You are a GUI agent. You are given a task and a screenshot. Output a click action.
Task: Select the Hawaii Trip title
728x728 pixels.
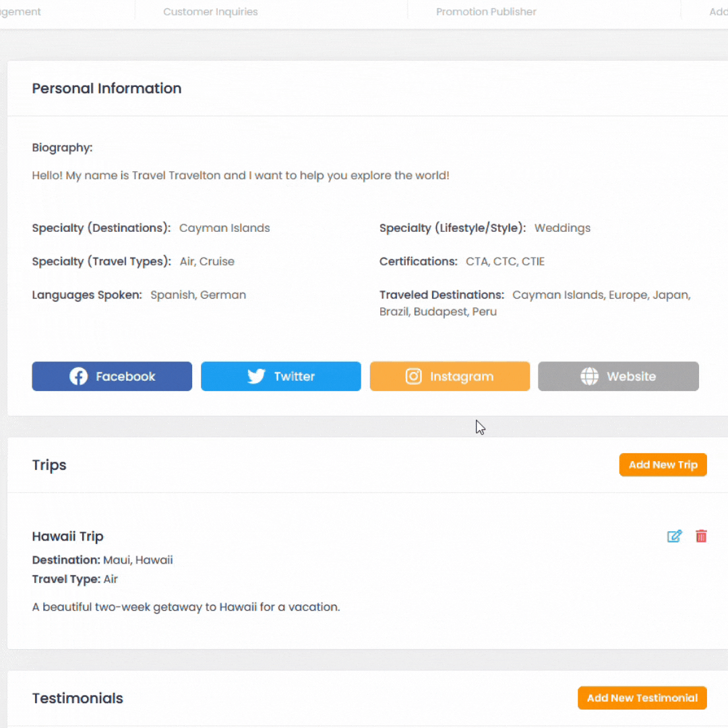(67, 537)
